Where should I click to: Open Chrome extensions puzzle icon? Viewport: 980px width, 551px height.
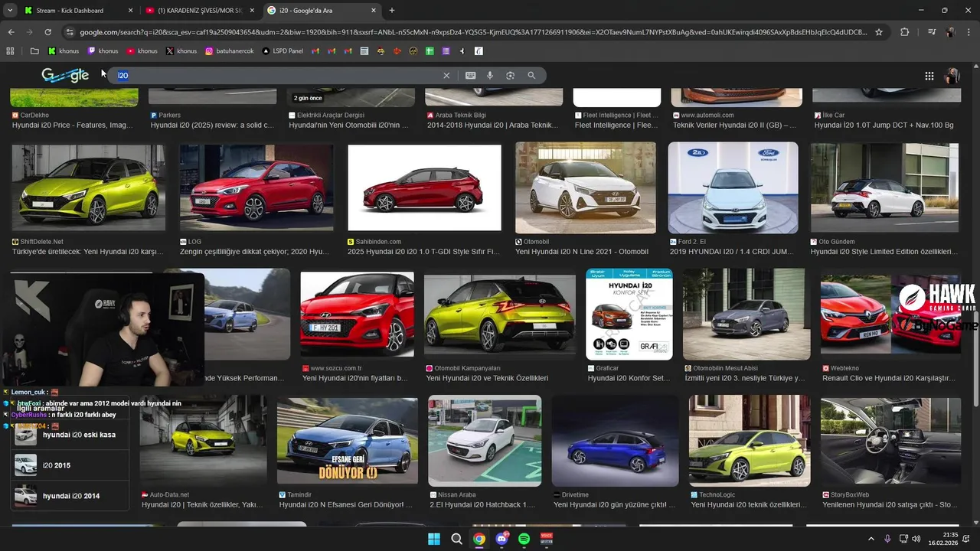pyautogui.click(x=905, y=32)
